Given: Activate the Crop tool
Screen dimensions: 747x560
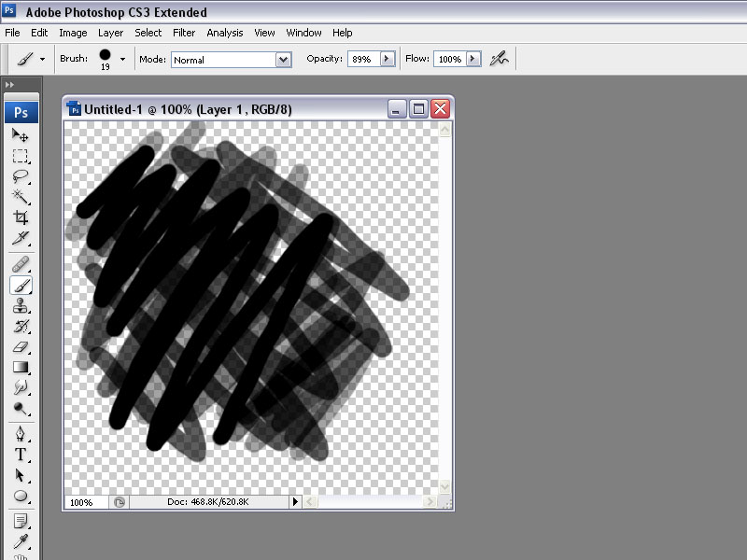Looking at the screenshot, I should coord(21,217).
